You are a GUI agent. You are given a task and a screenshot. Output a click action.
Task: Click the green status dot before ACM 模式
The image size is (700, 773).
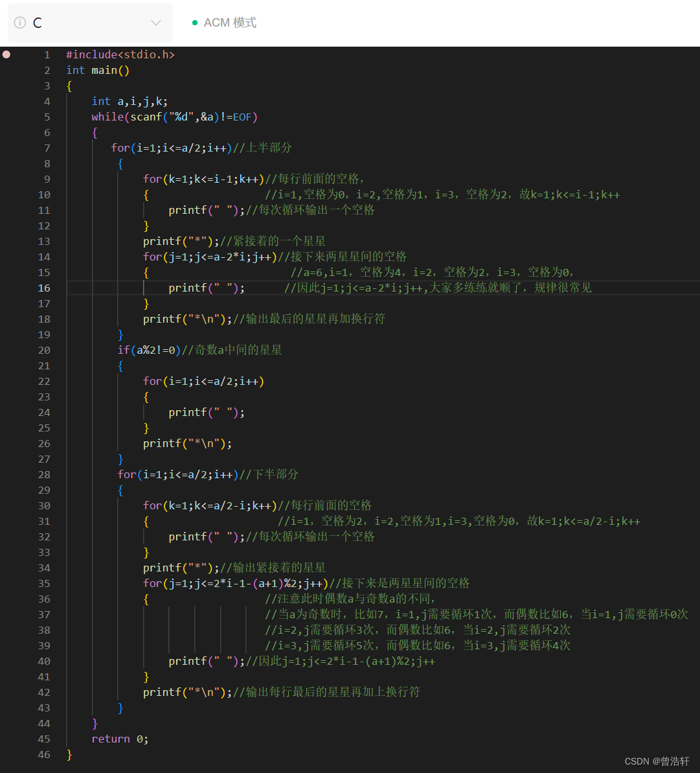[195, 21]
